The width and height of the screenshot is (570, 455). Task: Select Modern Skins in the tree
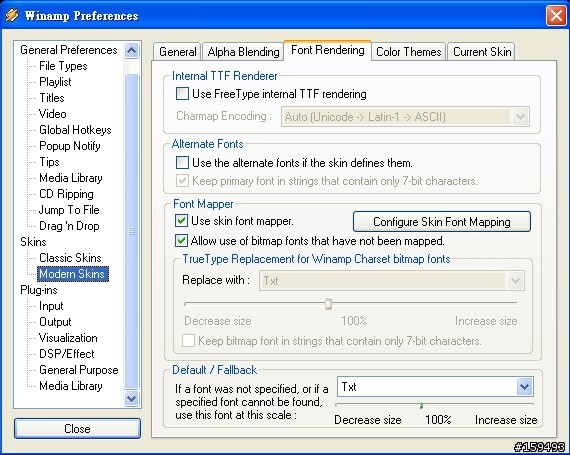pyautogui.click(x=72, y=274)
